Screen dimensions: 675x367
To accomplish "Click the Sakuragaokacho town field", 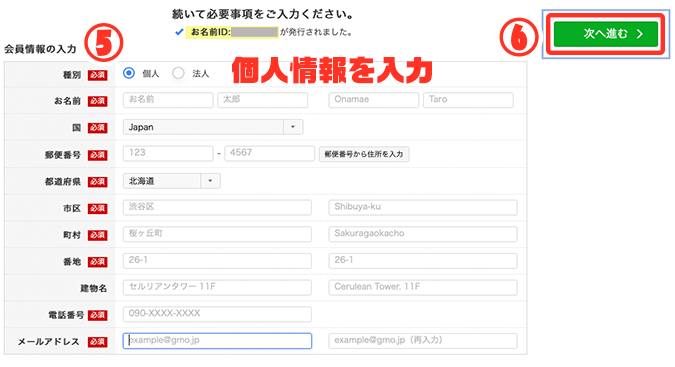I will pyautogui.click(x=423, y=234).
